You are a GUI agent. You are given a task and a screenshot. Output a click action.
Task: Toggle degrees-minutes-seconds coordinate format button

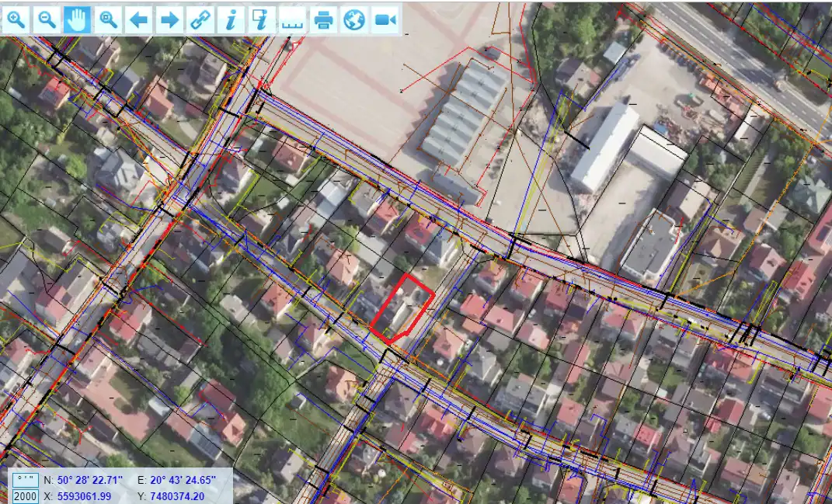(26, 480)
